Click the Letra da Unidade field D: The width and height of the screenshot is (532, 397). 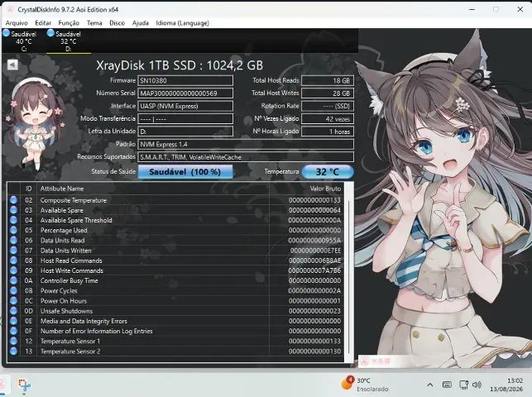point(185,132)
